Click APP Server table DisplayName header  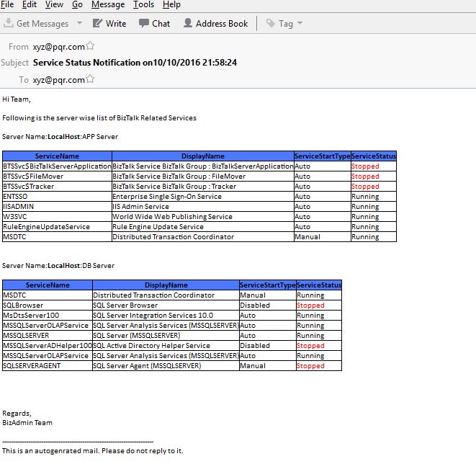coord(203,156)
